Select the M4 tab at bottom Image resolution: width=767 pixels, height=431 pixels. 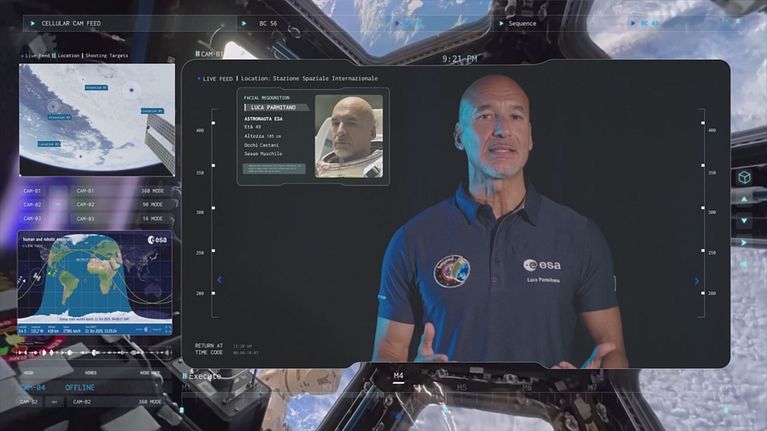(x=398, y=377)
